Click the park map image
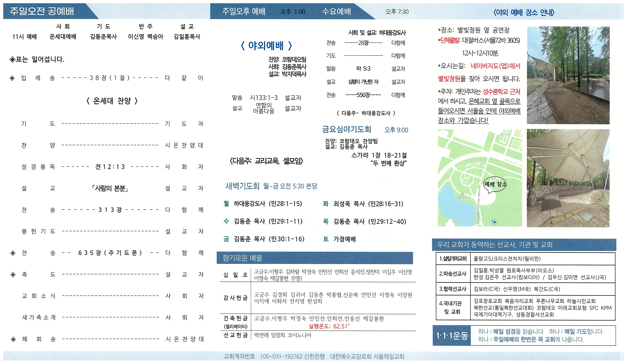Viewport: 628px width, 364px height. 480,178
